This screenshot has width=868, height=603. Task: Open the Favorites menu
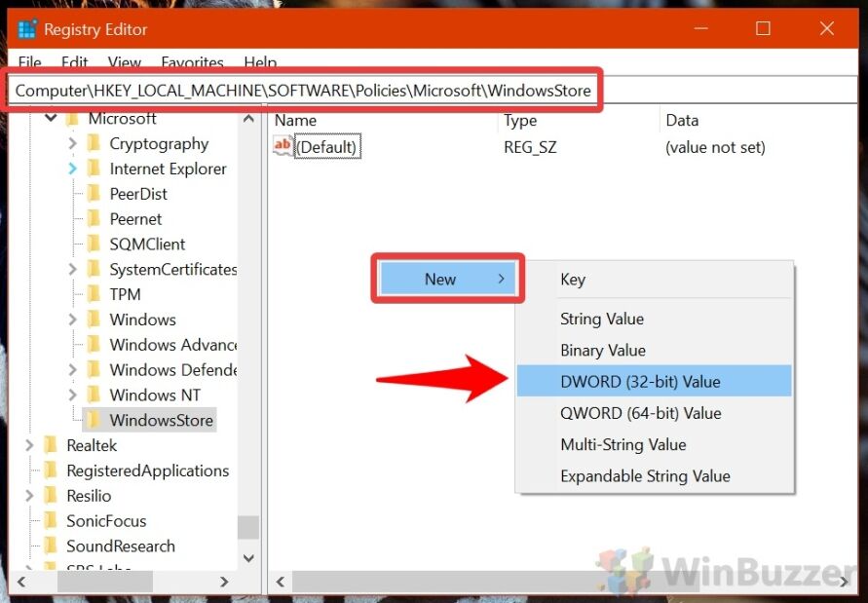tap(192, 61)
